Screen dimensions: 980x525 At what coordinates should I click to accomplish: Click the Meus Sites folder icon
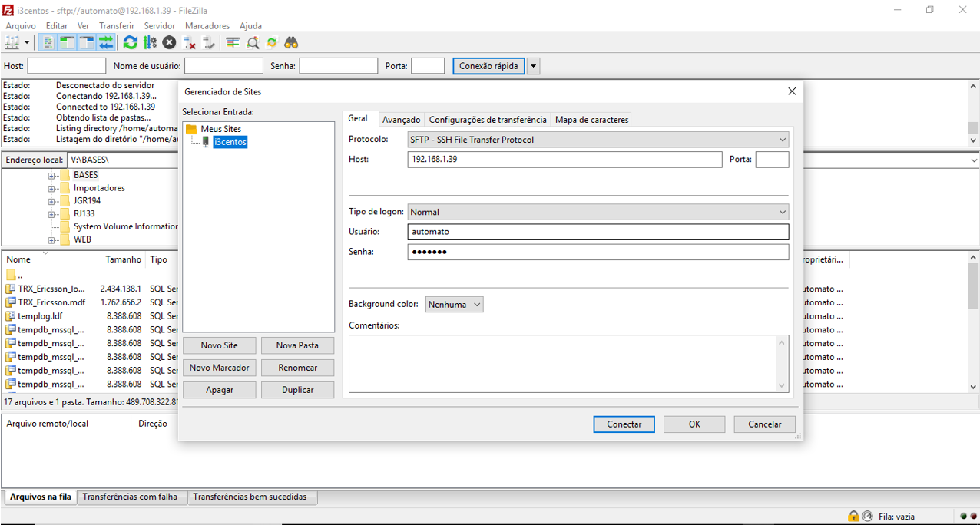coord(192,129)
